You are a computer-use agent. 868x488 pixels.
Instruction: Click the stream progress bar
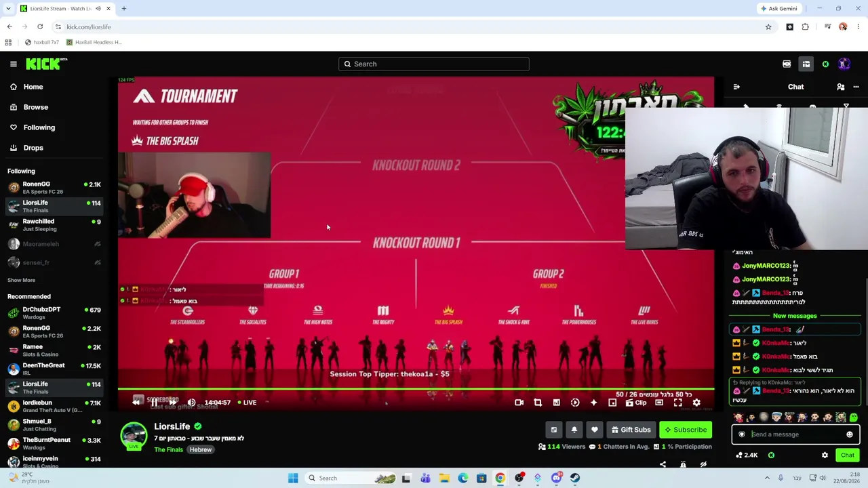click(416, 390)
